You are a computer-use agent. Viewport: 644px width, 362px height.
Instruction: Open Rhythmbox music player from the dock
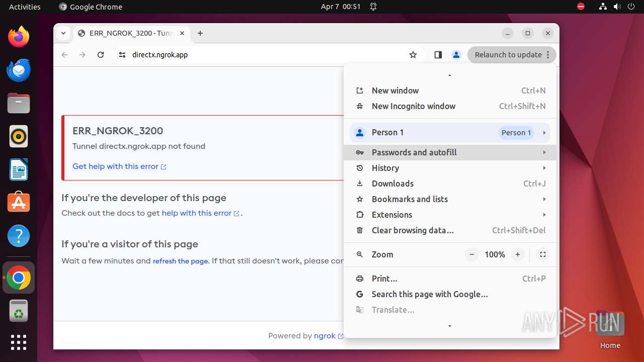point(19,136)
